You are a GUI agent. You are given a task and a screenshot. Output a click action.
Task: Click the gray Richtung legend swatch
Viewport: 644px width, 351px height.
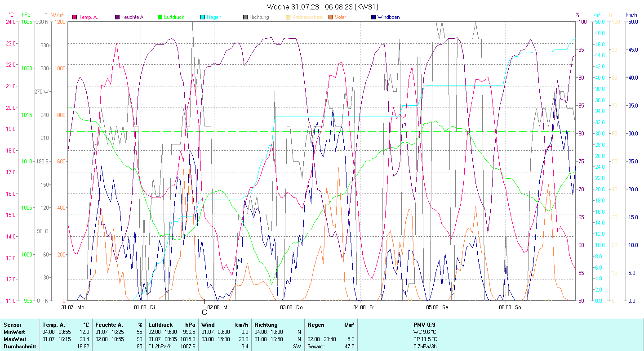(245, 17)
